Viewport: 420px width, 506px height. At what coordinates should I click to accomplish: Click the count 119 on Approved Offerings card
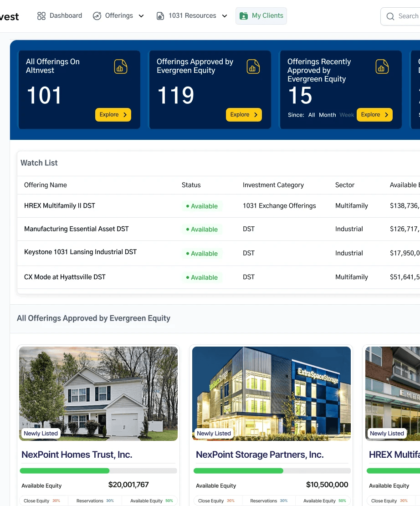click(176, 96)
